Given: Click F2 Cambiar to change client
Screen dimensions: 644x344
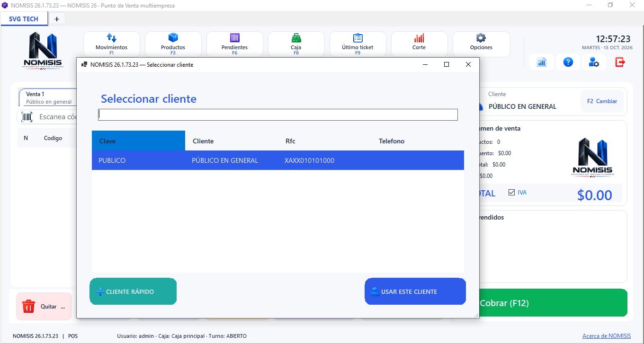Looking at the screenshot, I should click(x=602, y=101).
